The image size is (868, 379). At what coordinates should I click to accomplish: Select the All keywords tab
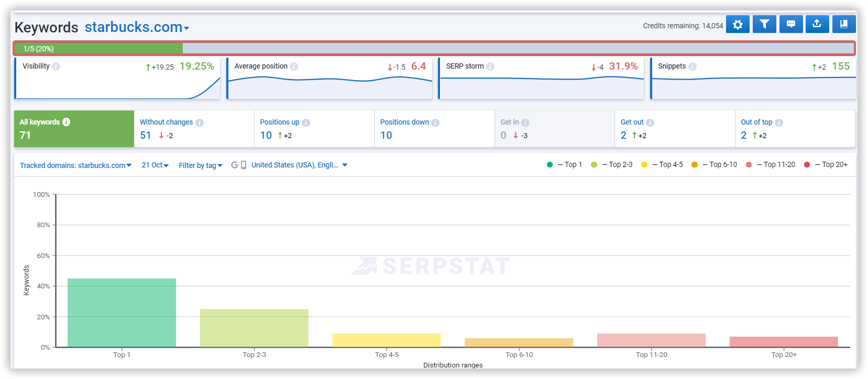coord(74,129)
